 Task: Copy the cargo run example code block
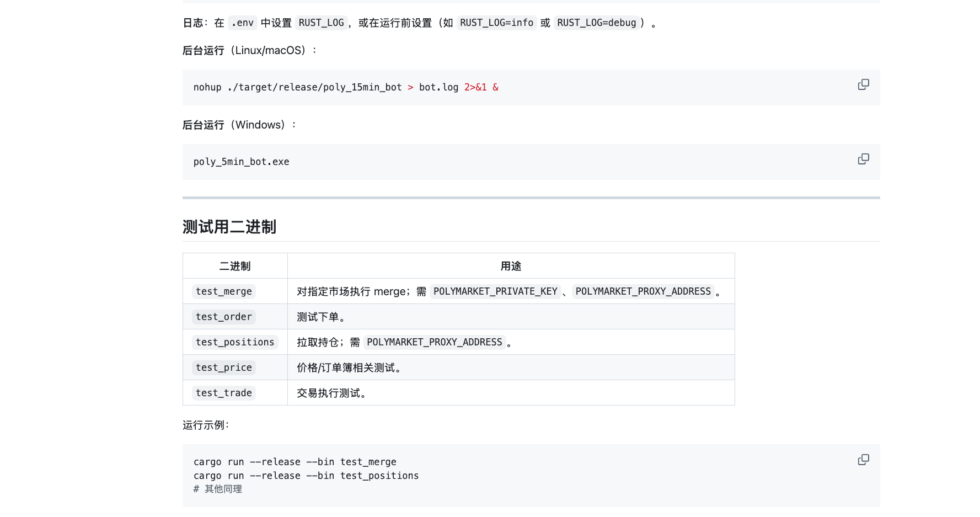[x=863, y=460]
